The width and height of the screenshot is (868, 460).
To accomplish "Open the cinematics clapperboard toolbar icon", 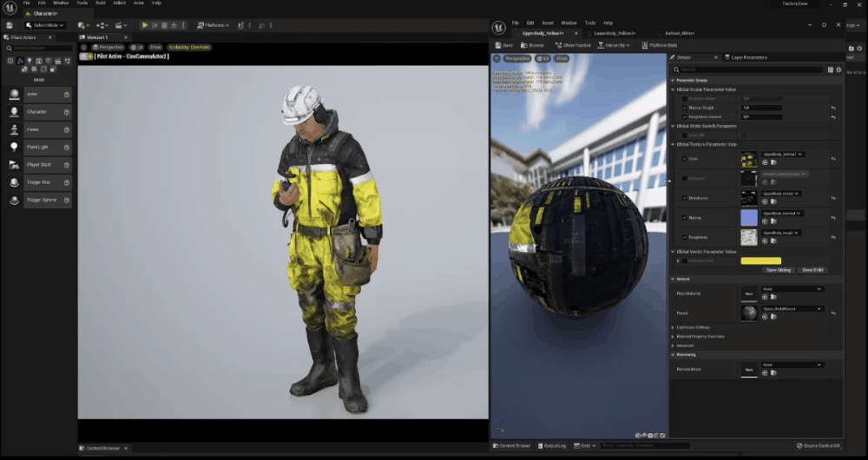I will coord(119,25).
